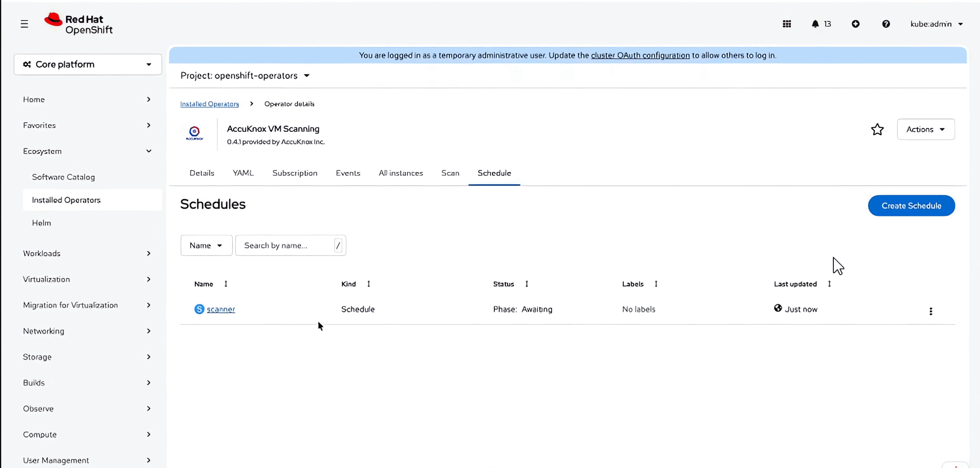This screenshot has height=468, width=980.
Task: Expand Migration for Virtualization section
Action: click(87, 305)
